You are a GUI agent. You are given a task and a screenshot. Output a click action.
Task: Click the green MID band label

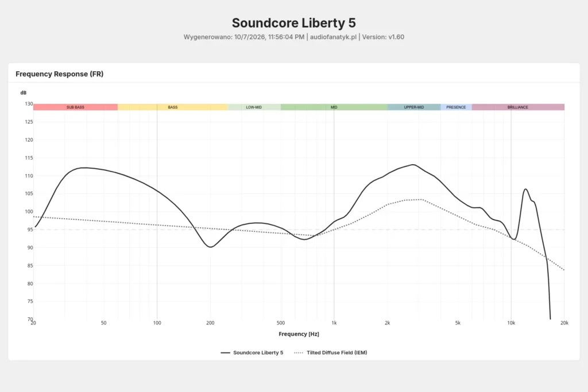point(334,107)
